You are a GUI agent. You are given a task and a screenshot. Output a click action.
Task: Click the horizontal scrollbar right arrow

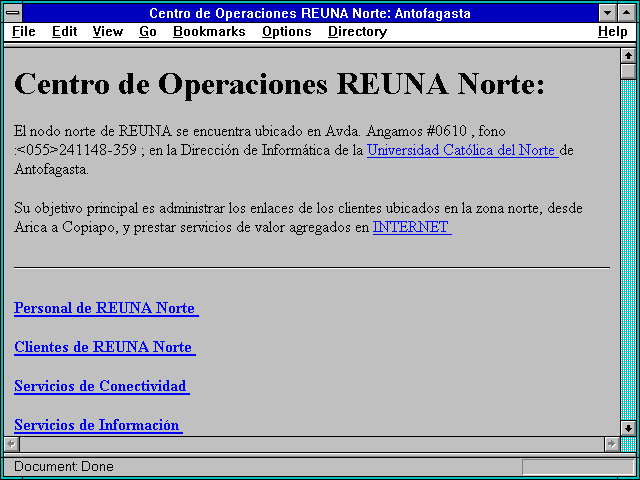click(x=611, y=444)
